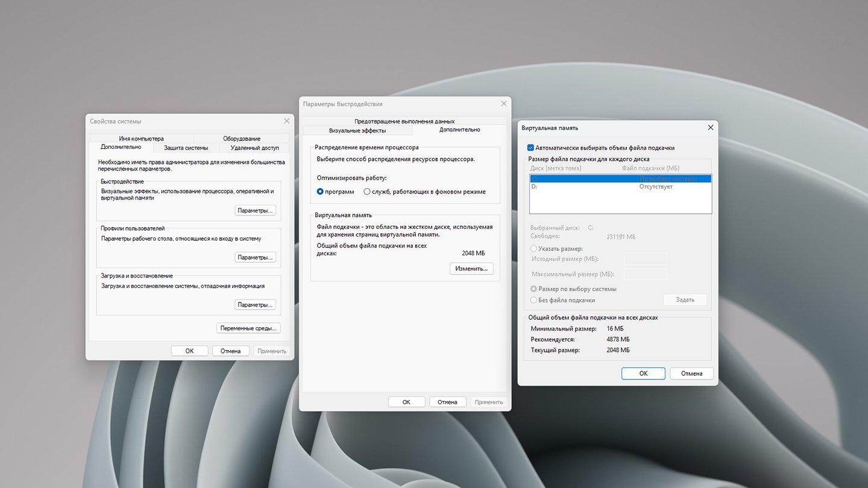Open the Защита системы tab

click(x=186, y=148)
